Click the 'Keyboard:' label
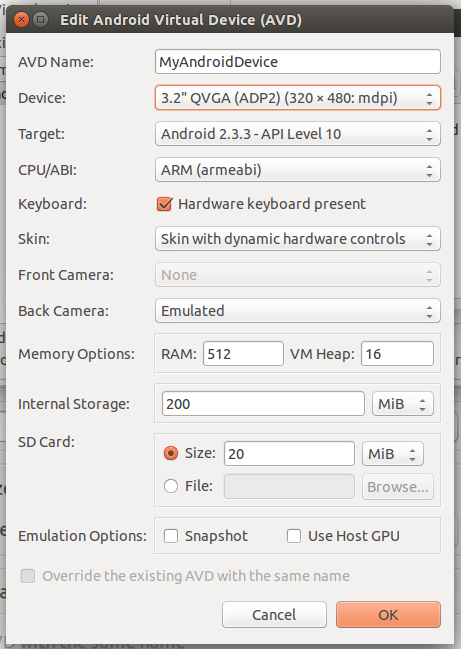461x649 pixels. pyautogui.click(x=52, y=204)
